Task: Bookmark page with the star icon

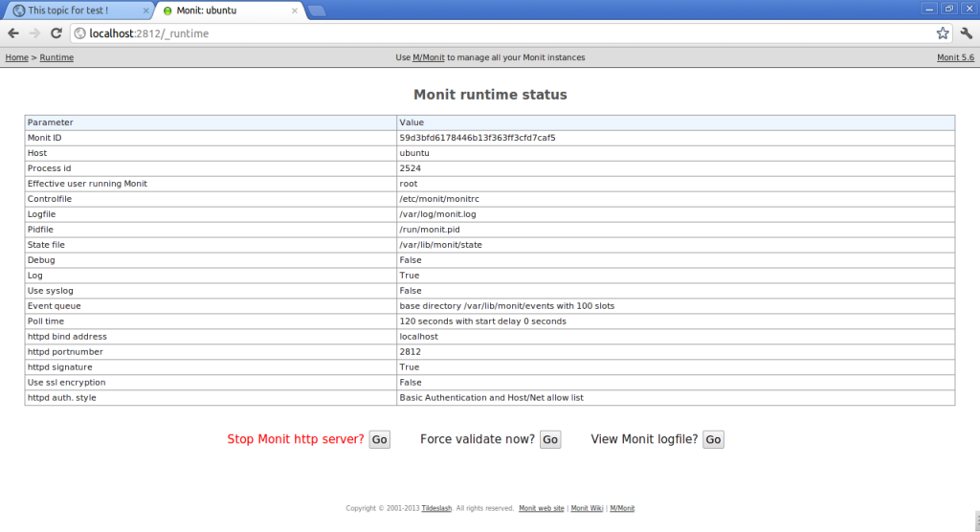Action: click(x=943, y=33)
